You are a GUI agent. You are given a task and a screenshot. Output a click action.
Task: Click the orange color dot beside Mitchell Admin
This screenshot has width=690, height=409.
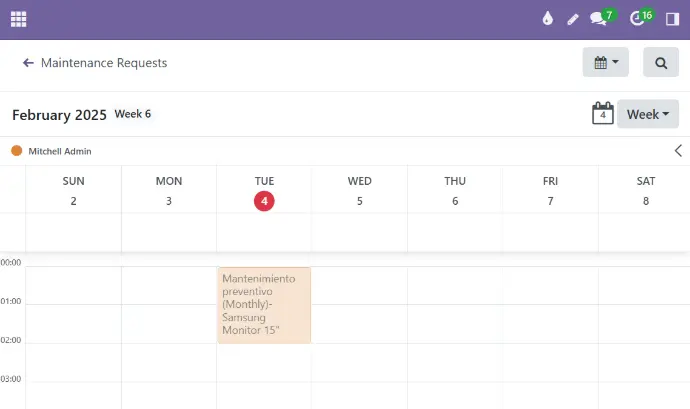coord(16,151)
